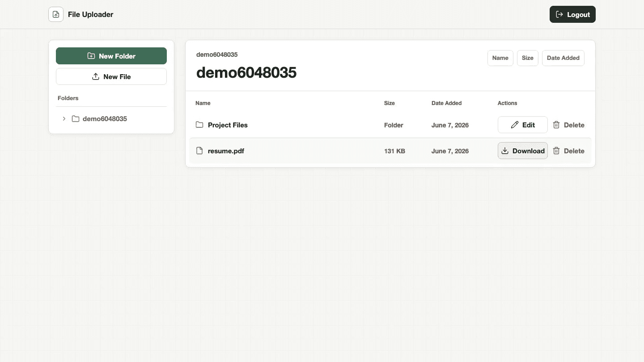644x362 pixels.
Task: Select demo6048035 in the Folders sidebar
Action: click(x=105, y=119)
